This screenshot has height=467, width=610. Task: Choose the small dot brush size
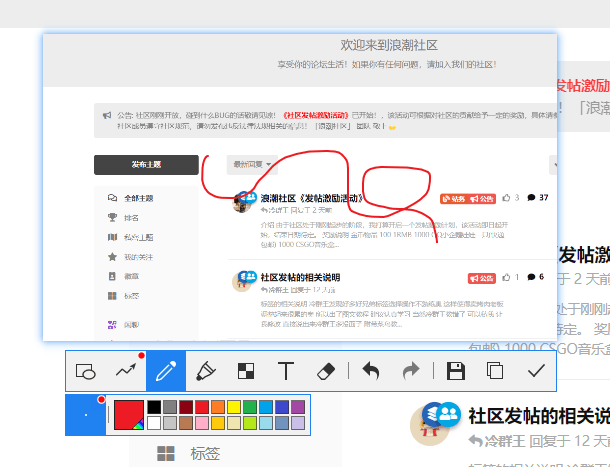pos(86,415)
